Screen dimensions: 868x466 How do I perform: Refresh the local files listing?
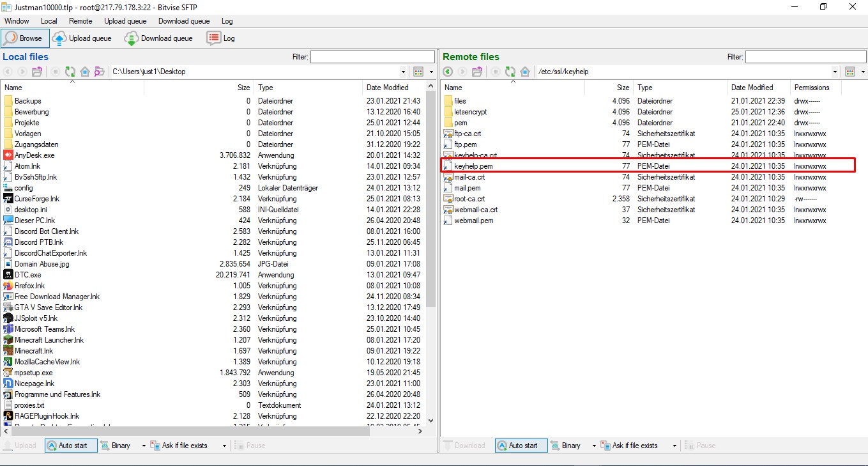[x=70, y=72]
